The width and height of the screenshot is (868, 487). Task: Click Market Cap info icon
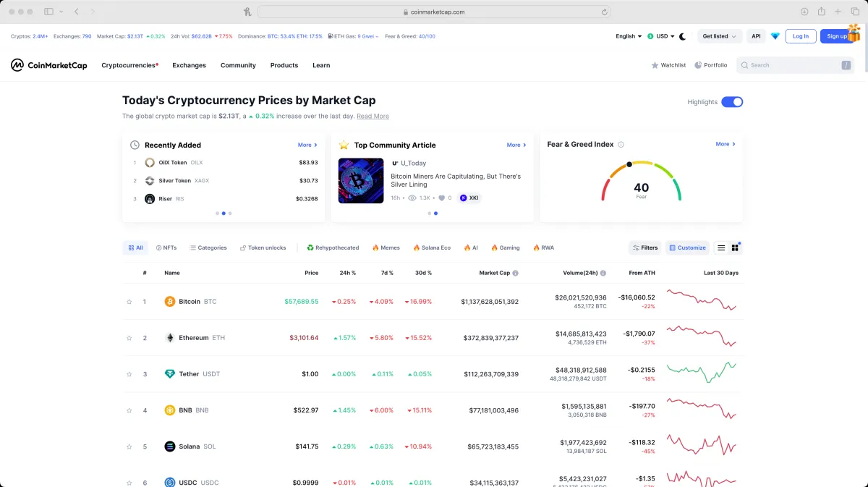(x=516, y=273)
